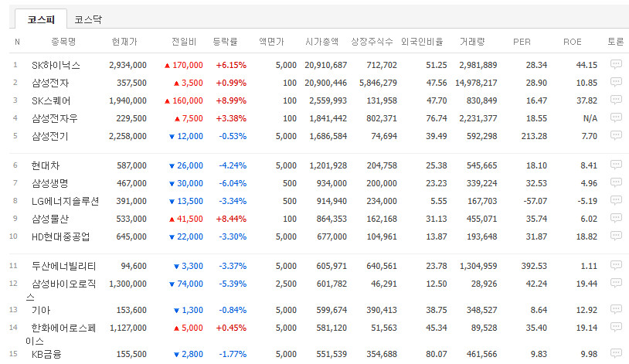The image size is (629, 364).
Task: Click the 토론 column header
Action: coord(615,42)
